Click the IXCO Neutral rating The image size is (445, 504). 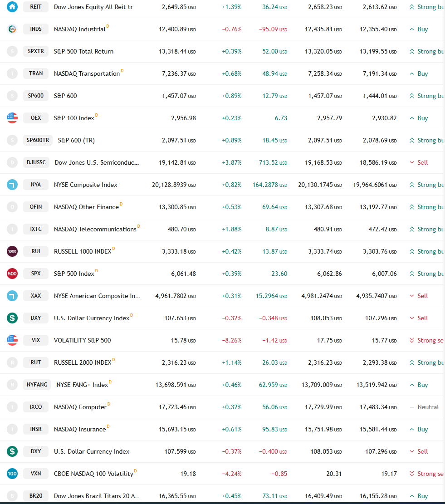[x=424, y=406]
